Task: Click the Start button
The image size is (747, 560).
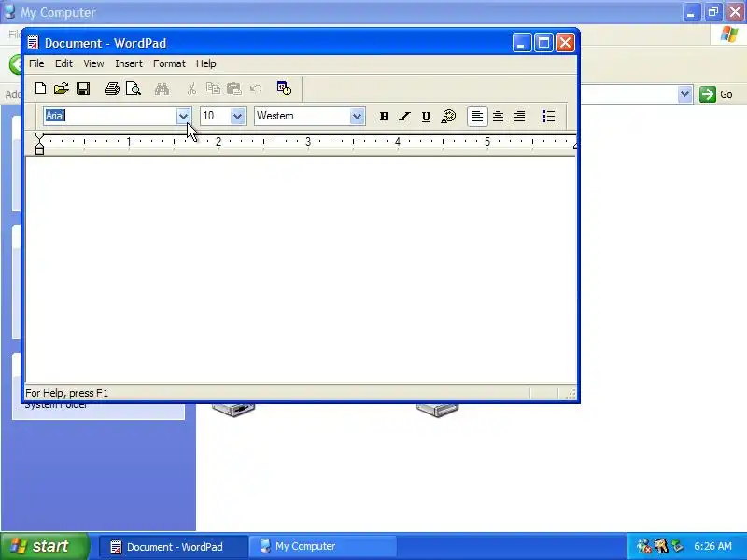Action: 45,546
